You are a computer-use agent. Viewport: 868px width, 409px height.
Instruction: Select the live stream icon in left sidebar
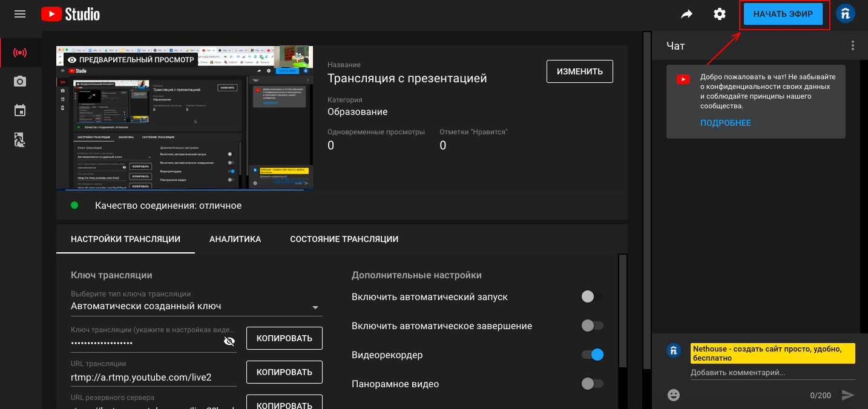point(20,52)
